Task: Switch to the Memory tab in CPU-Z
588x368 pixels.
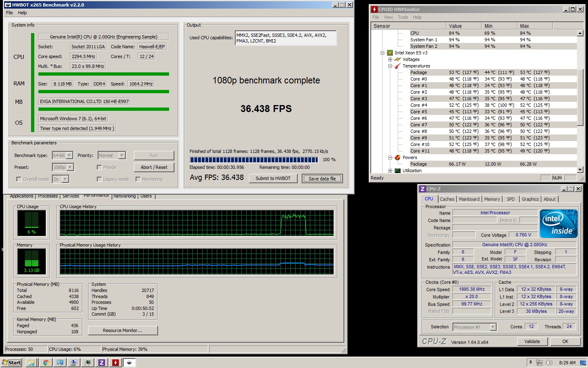Action: click(492, 199)
